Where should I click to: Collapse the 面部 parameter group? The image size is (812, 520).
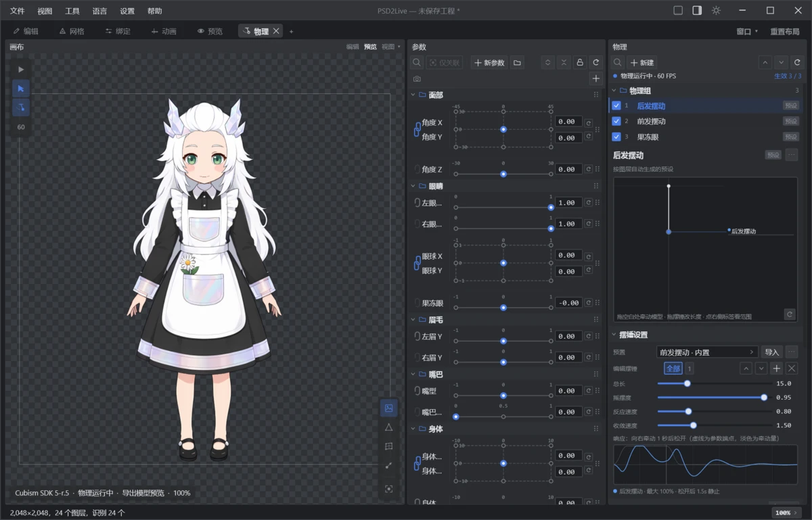[x=413, y=95]
